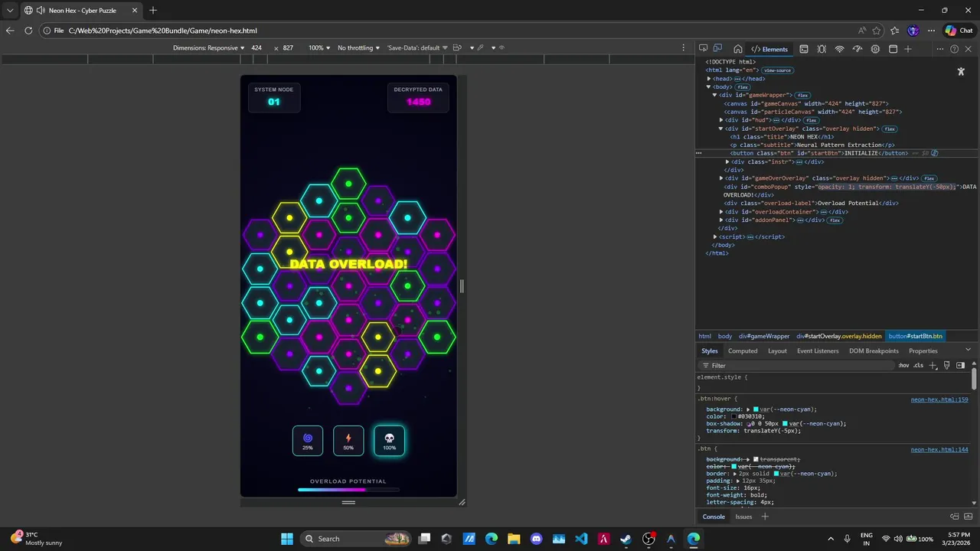Click #030310 color swatch
The height and width of the screenshot is (551, 980).
(x=734, y=416)
